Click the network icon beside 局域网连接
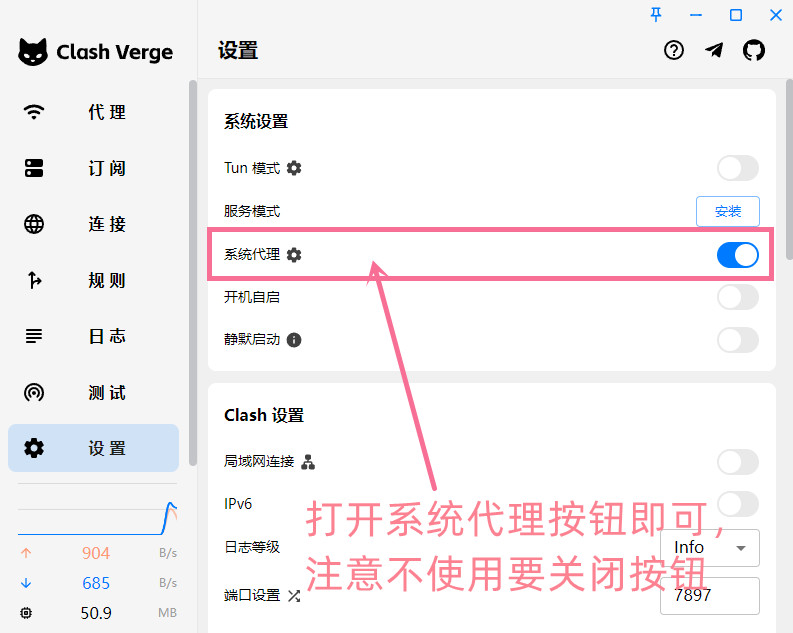 tap(308, 461)
